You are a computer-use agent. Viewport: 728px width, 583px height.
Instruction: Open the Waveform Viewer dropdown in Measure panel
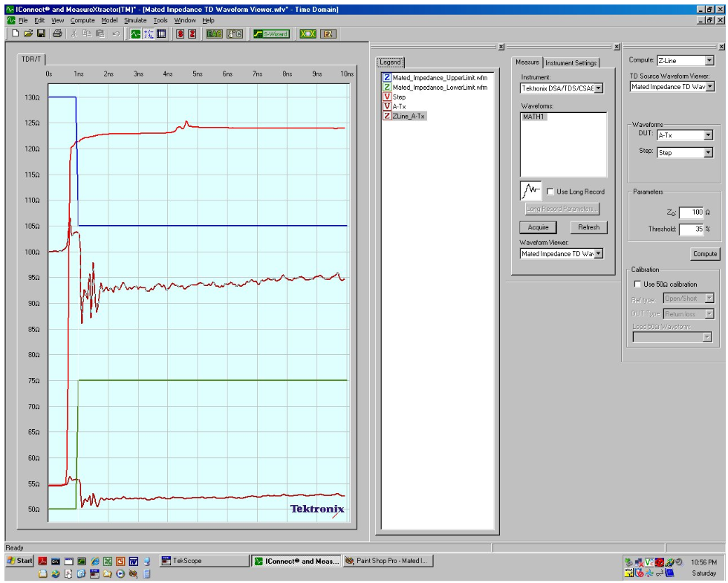599,253
